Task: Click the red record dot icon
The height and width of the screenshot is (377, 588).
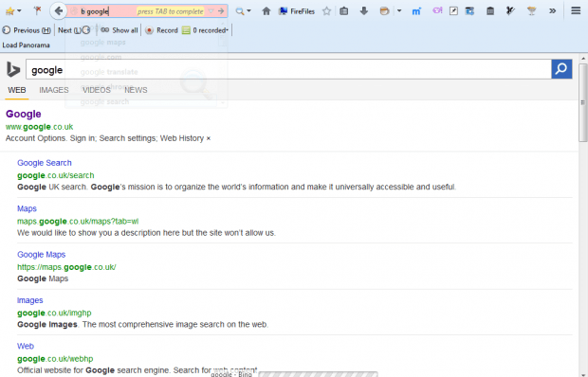Action: (149, 30)
